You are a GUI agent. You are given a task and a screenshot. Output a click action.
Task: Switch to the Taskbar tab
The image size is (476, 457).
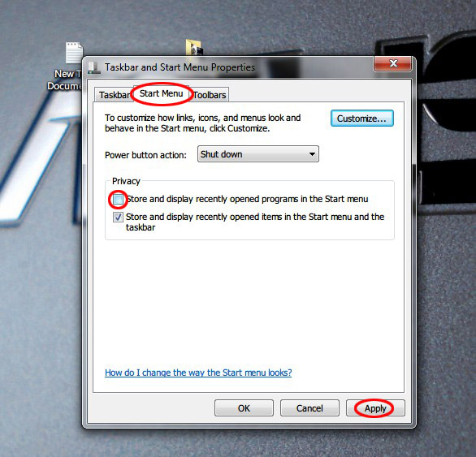(115, 95)
